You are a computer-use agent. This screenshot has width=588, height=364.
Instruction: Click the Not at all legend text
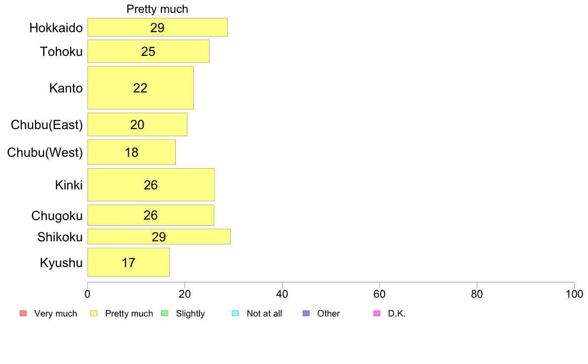[264, 314]
